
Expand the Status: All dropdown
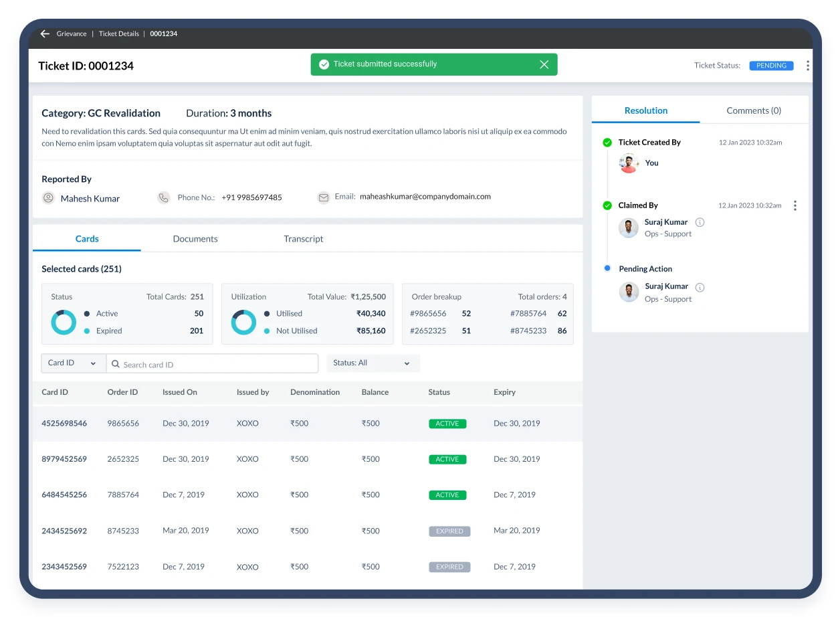point(373,363)
